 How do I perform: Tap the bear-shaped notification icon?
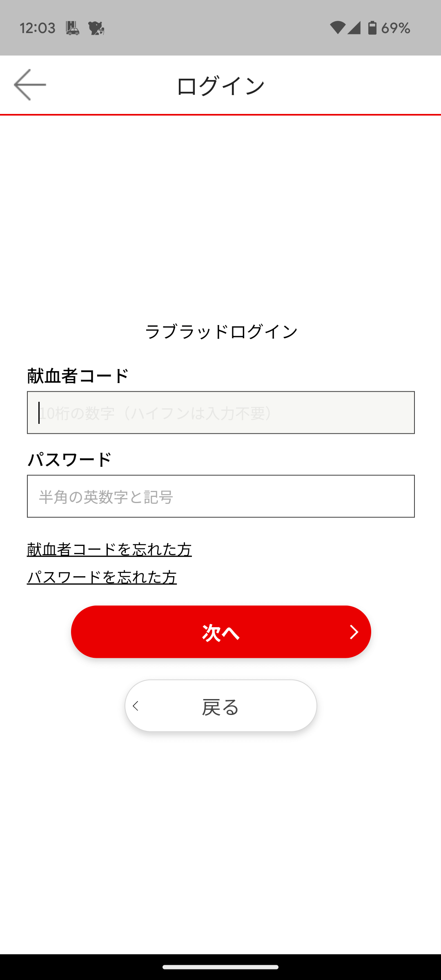(96, 28)
